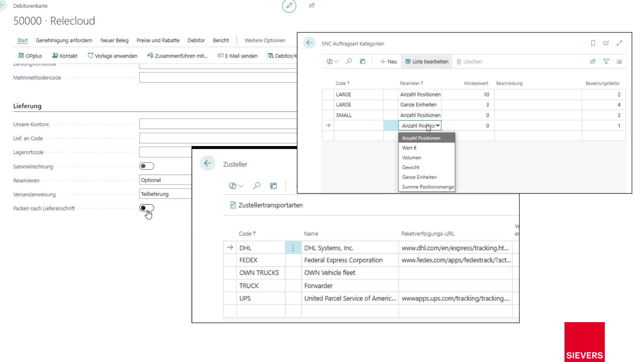Click layout view icon in Zusteller toolbar

click(274, 186)
